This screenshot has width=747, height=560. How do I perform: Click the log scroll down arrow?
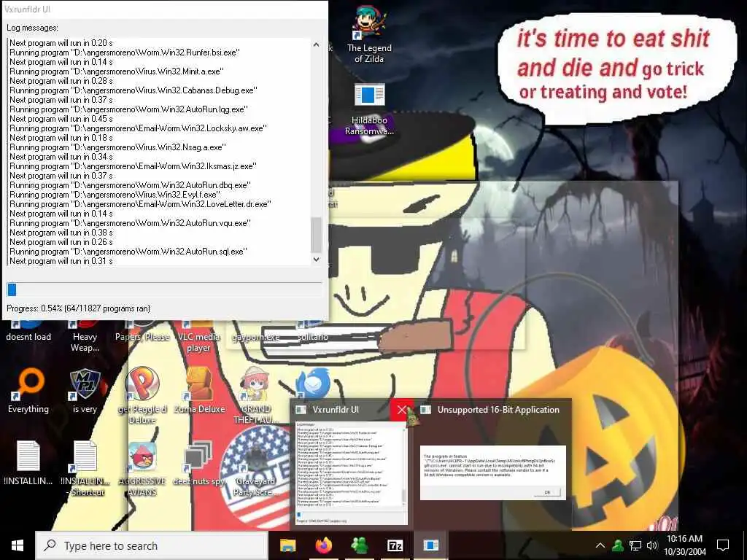pos(317,259)
